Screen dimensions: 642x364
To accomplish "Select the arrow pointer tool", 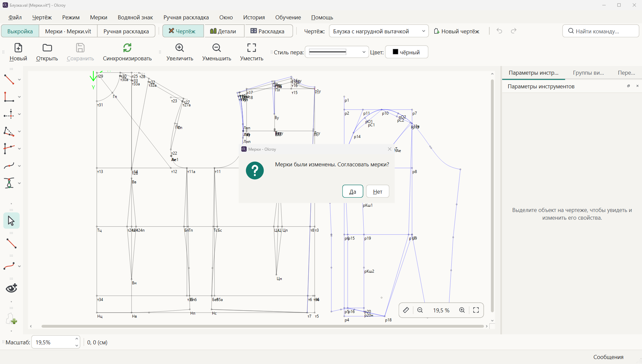I will pyautogui.click(x=11, y=221).
